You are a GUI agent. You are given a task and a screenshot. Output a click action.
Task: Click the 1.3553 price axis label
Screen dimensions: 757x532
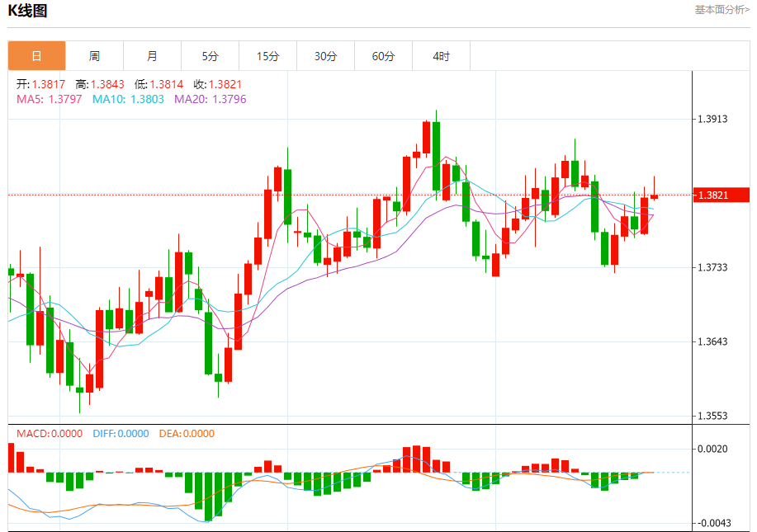point(712,416)
